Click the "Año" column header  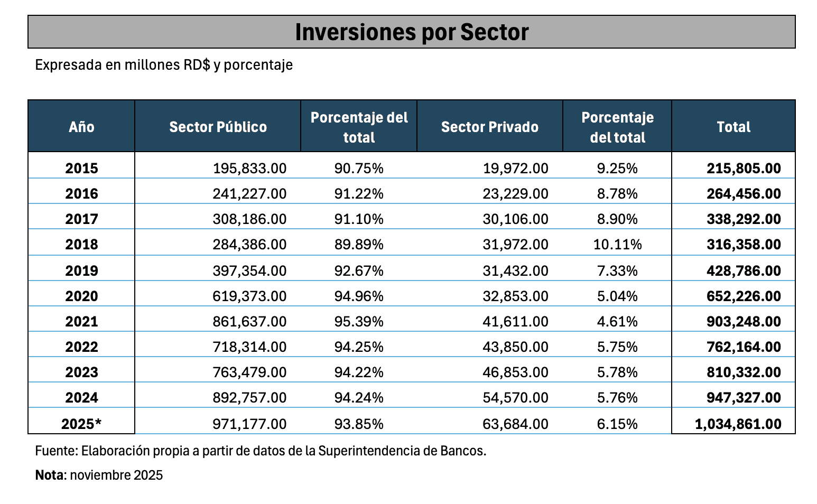[x=81, y=127]
